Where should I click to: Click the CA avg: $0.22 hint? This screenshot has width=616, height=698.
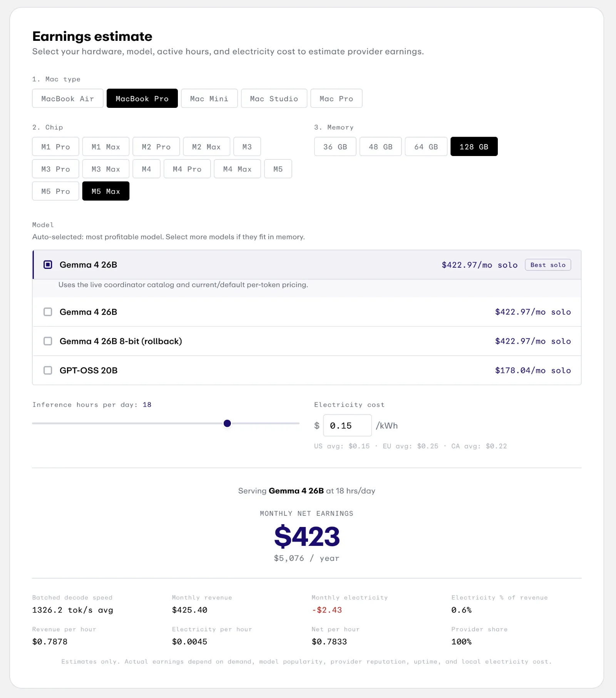tap(479, 446)
